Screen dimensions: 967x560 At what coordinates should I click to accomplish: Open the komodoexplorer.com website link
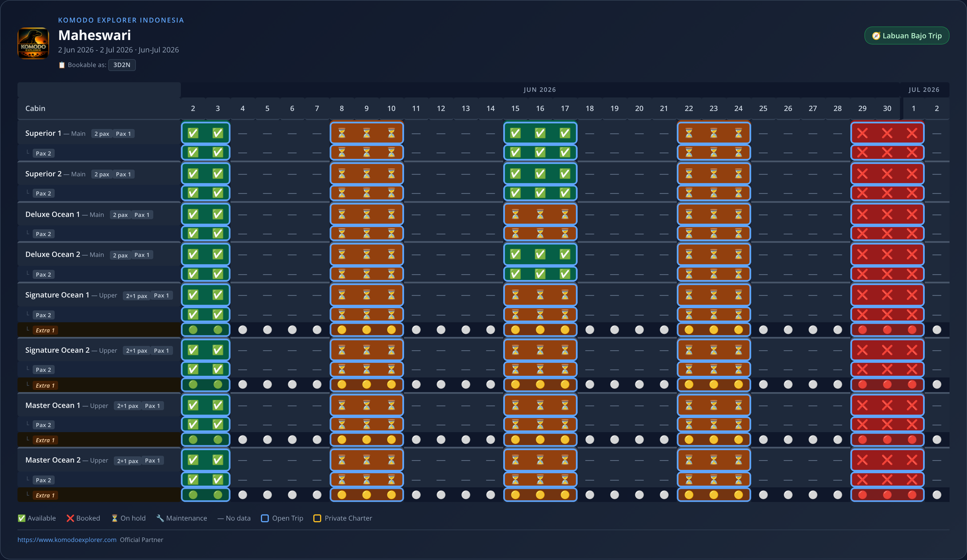[67, 540]
